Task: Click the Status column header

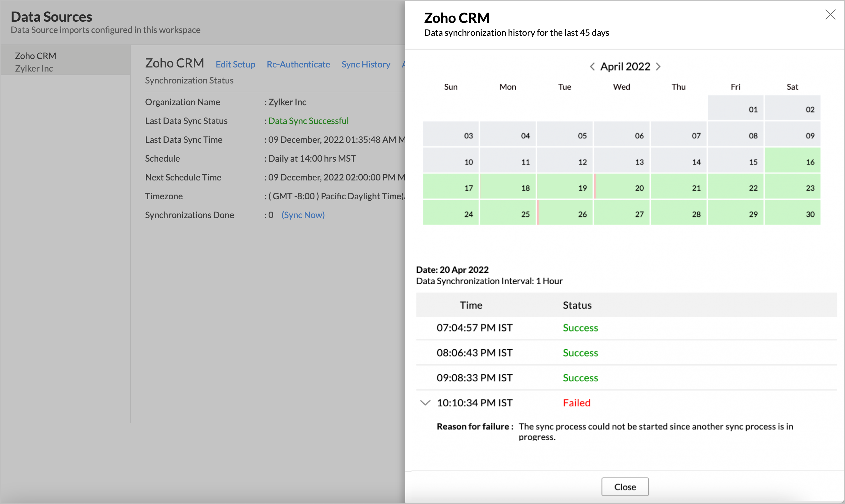Action: (577, 305)
